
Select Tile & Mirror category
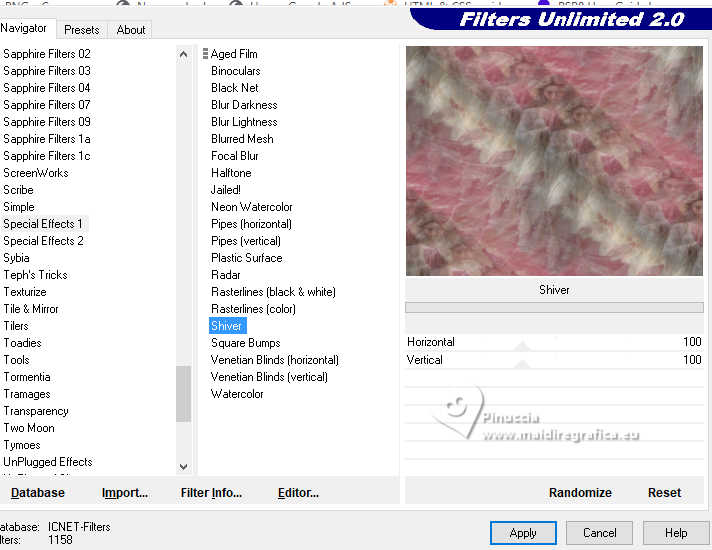tap(31, 309)
